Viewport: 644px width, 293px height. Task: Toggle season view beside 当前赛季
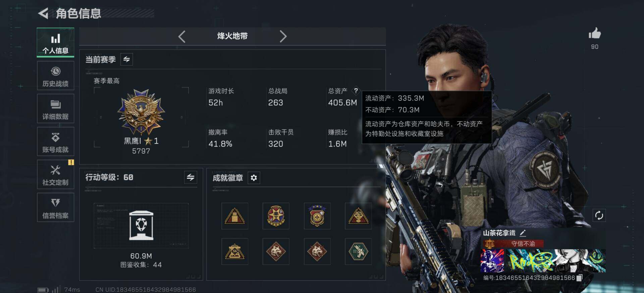click(x=126, y=59)
